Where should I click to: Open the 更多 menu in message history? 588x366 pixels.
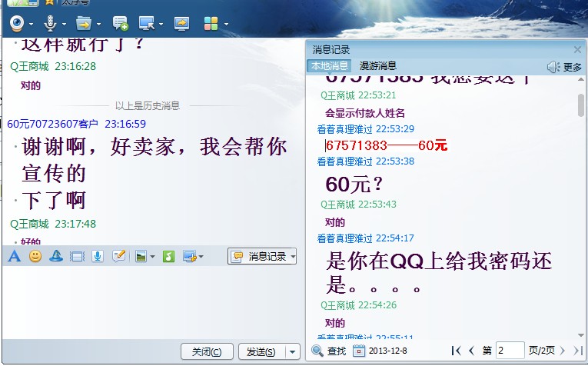point(573,68)
